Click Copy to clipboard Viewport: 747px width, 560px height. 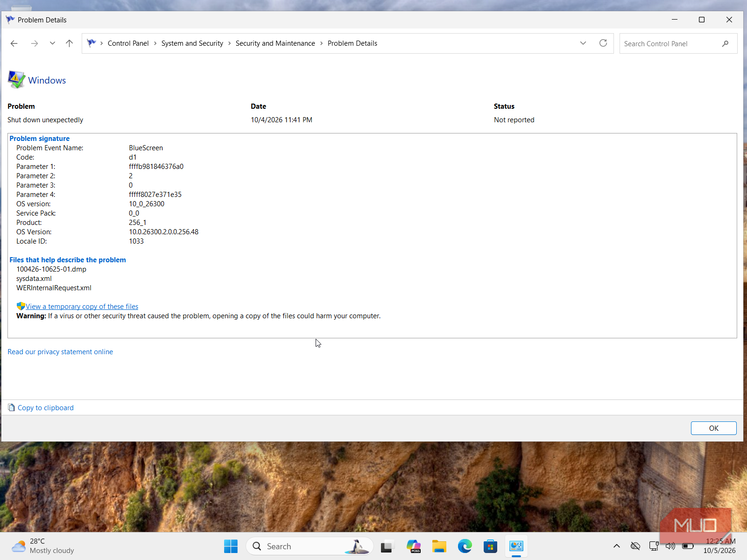(x=46, y=408)
